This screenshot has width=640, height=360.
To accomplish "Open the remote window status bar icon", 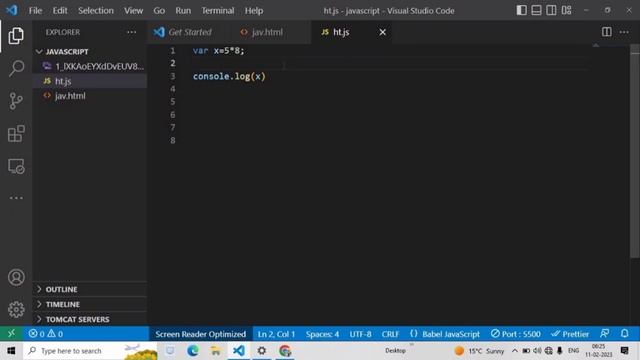I will 11,333.
